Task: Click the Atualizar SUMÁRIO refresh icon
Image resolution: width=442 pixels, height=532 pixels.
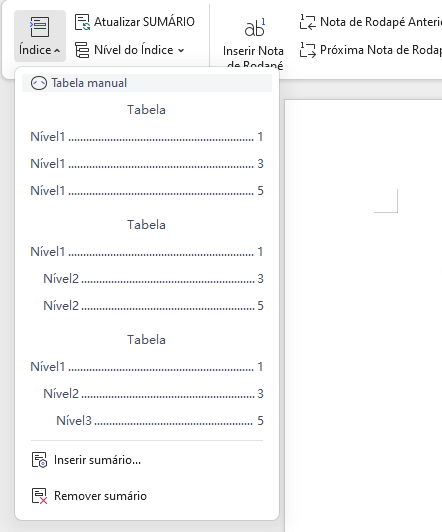Action: [82, 22]
